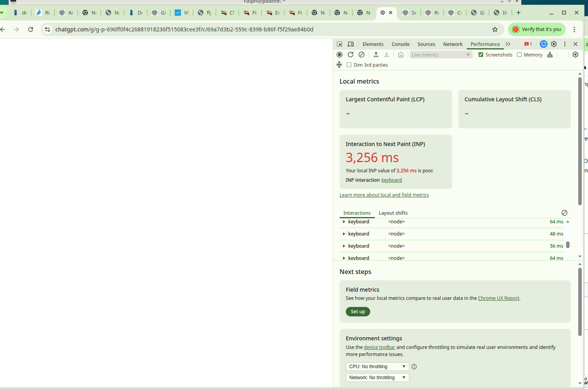Open the Chrome UX Report link
Image resolution: width=588 pixels, height=389 pixels.
(x=499, y=298)
